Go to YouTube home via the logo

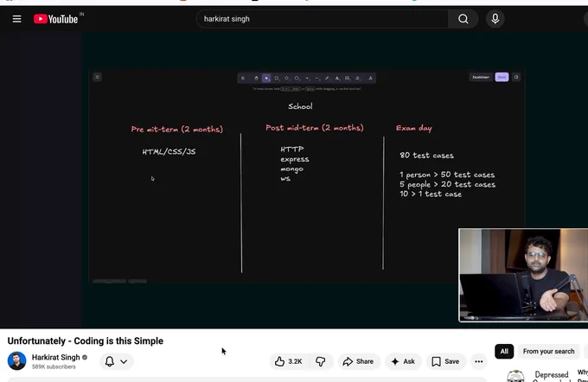(56, 19)
